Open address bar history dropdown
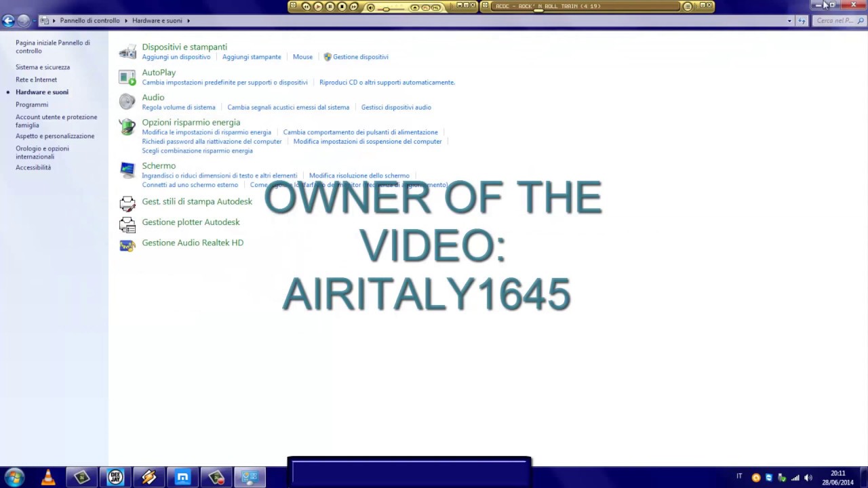868x488 pixels. click(x=789, y=21)
